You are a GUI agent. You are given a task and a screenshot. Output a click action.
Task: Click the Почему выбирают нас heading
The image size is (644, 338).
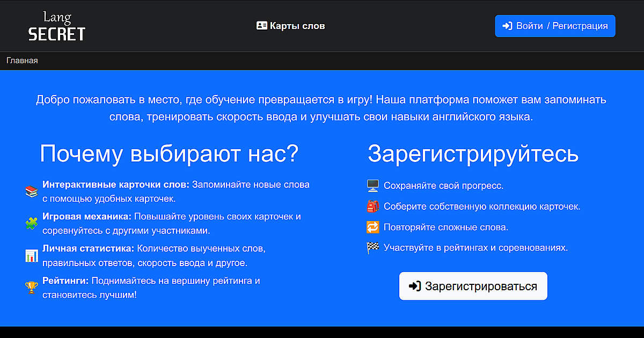tap(170, 154)
